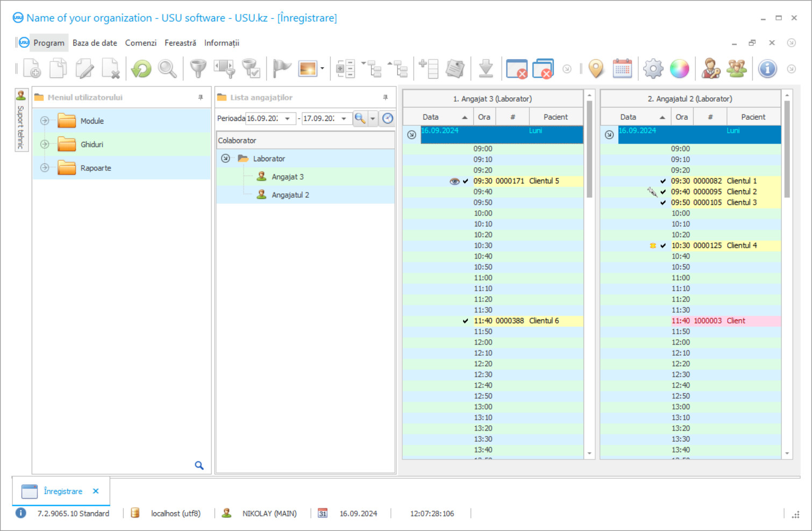Pin the Lista angajaților panel

tap(385, 97)
